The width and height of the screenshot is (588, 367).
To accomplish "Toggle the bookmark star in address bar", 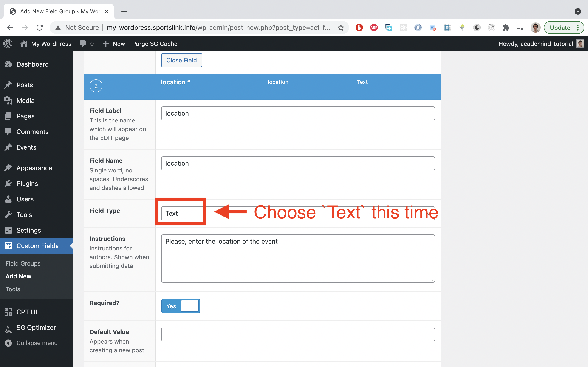I will tap(341, 28).
